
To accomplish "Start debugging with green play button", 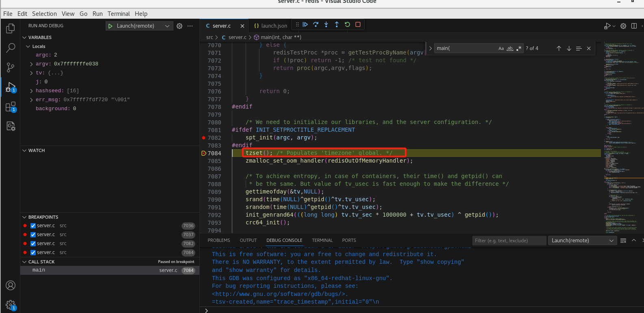I will pyautogui.click(x=110, y=26).
